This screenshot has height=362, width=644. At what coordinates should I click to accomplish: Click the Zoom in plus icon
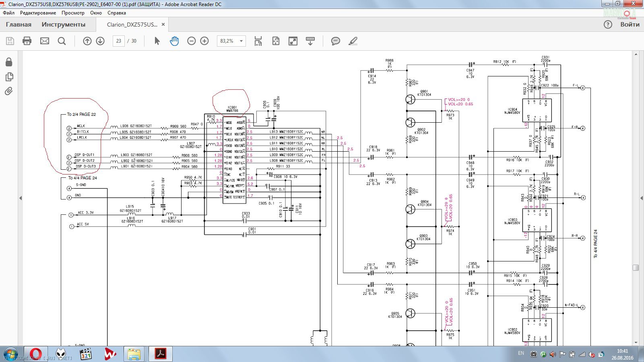click(x=204, y=41)
